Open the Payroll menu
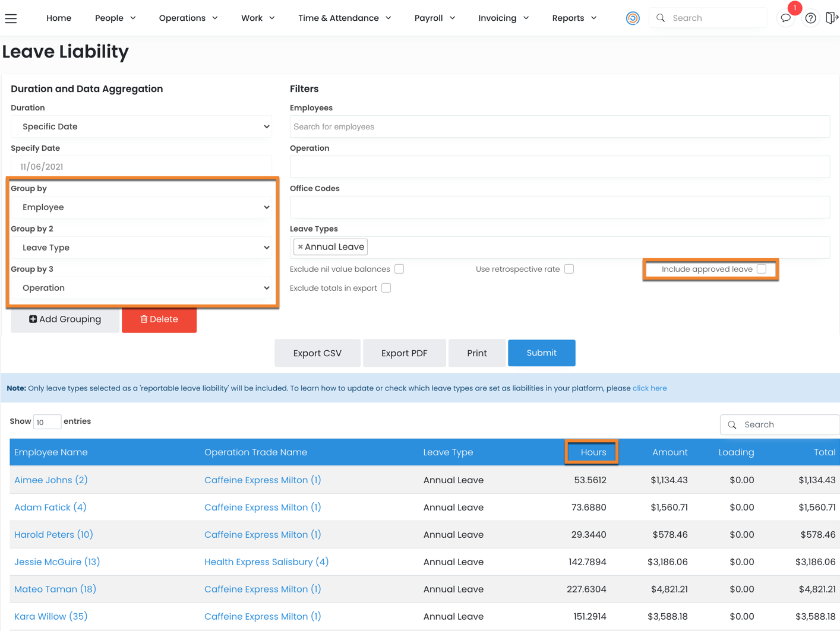Image resolution: width=840 pixels, height=631 pixels. click(434, 18)
